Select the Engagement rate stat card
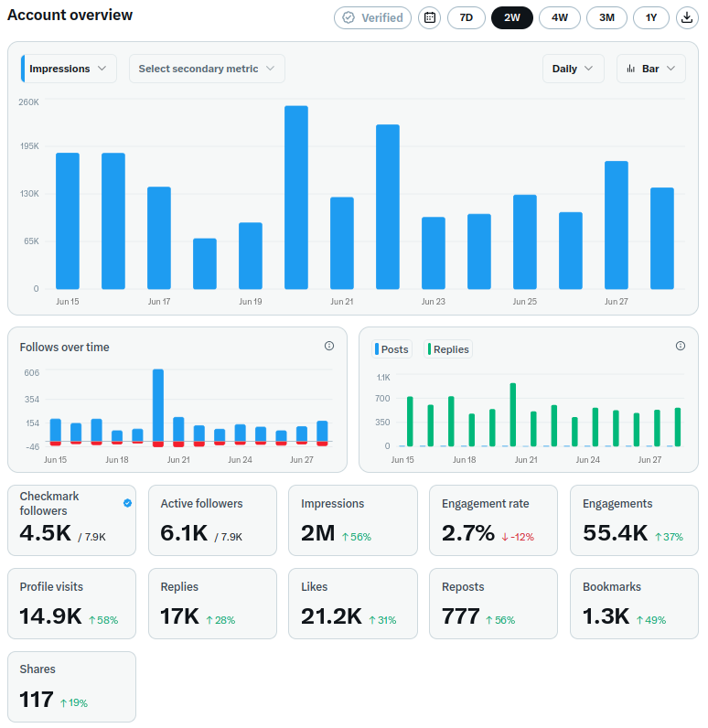This screenshot has width=708, height=728. [x=494, y=520]
